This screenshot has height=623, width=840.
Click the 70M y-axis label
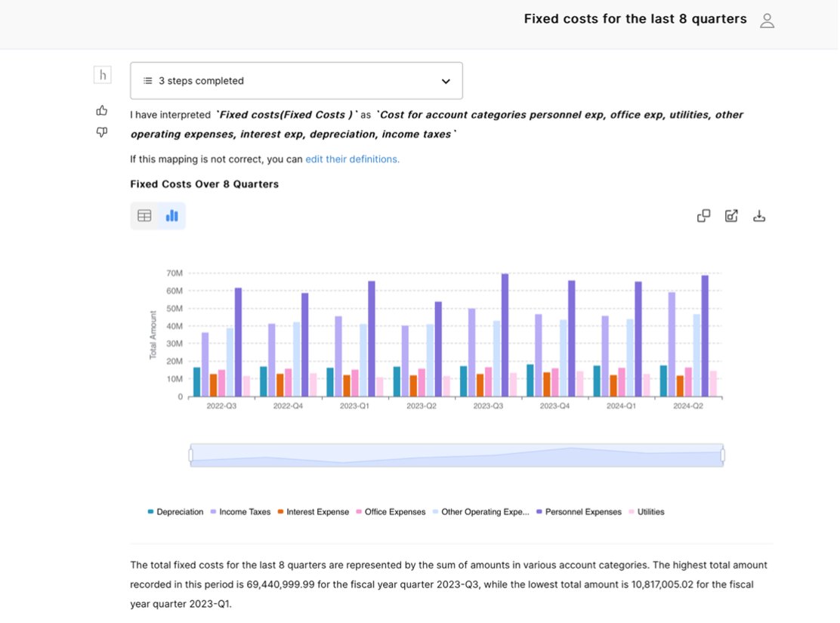pyautogui.click(x=174, y=273)
